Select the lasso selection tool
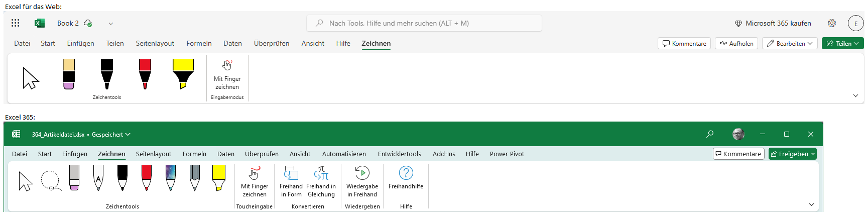 (x=51, y=181)
